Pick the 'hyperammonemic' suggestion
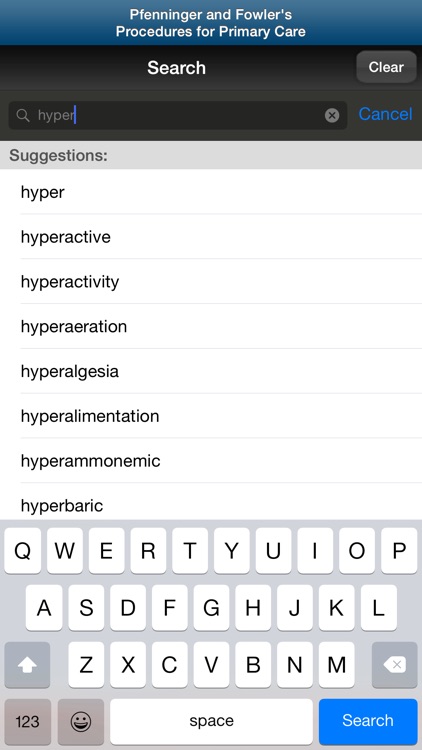Image resolution: width=422 pixels, height=750 pixels. pyautogui.click(x=211, y=461)
